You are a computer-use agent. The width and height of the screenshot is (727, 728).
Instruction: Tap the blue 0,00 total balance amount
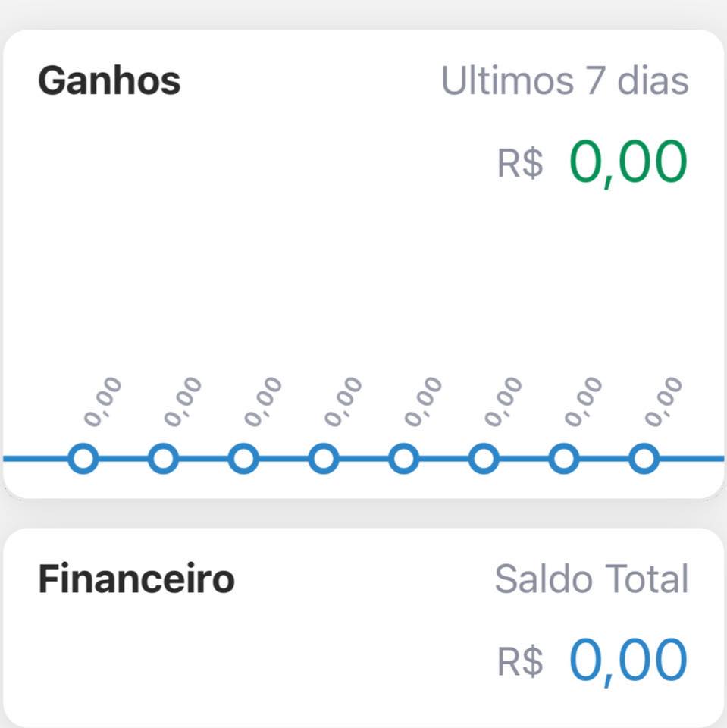point(628,661)
